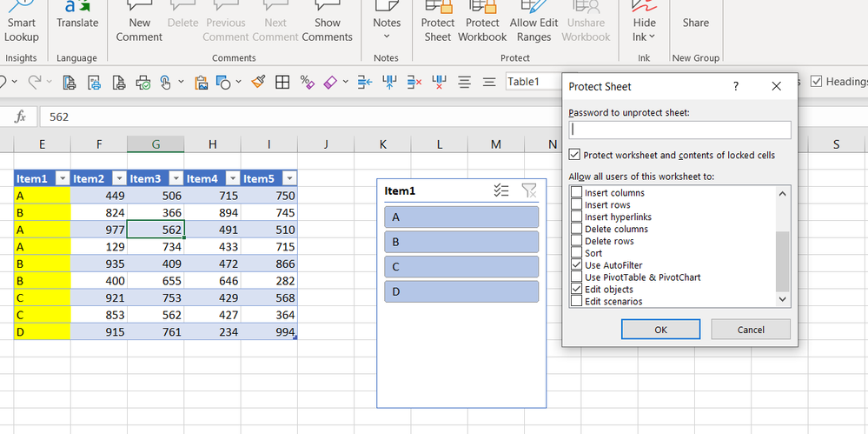This screenshot has height=434, width=868.
Task: Select slicer item D
Action: [461, 291]
